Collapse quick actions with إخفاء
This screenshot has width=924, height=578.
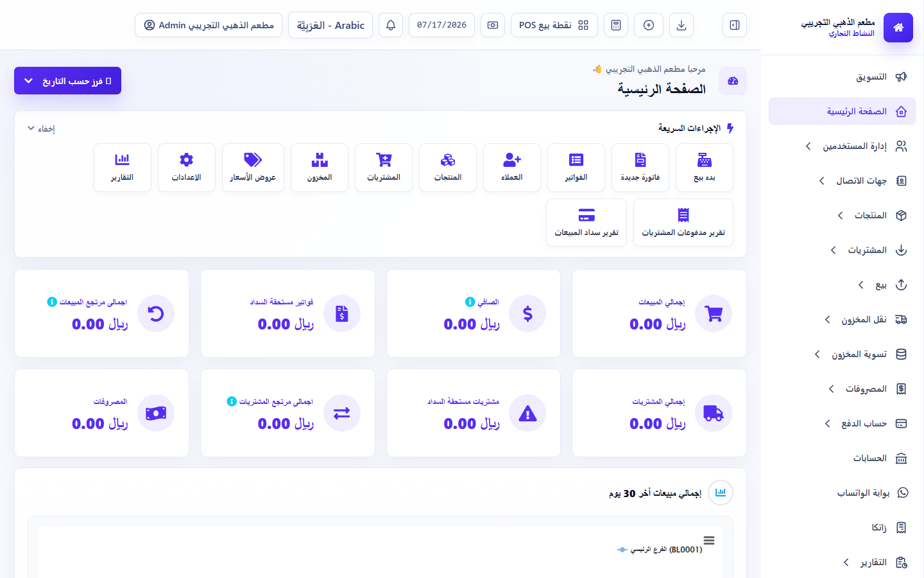(x=41, y=128)
